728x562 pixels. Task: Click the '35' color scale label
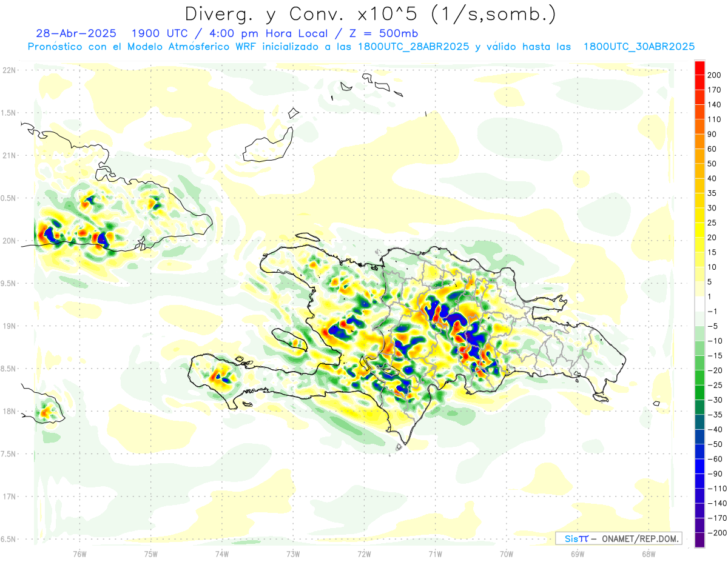pos(712,193)
